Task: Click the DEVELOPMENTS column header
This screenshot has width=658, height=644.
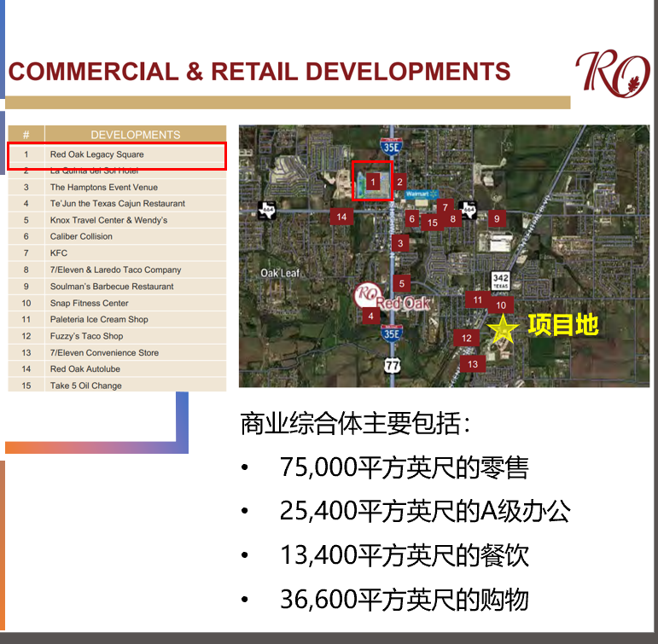Action: [135, 134]
